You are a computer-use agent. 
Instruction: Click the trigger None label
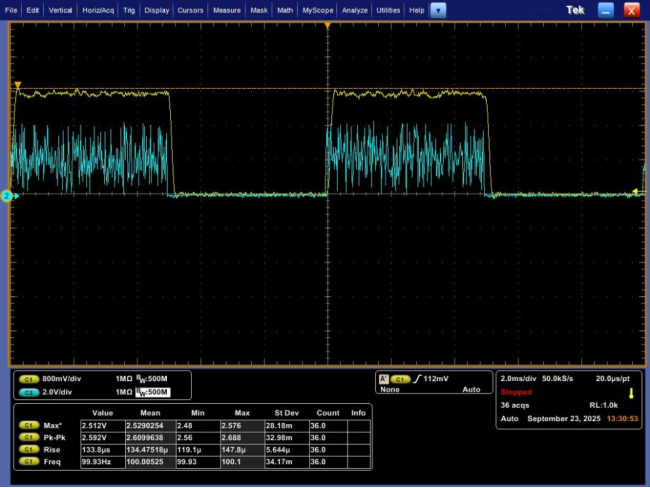tap(390, 390)
